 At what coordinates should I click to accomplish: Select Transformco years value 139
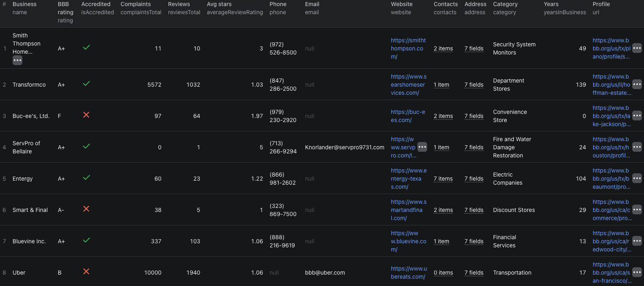[581, 85]
